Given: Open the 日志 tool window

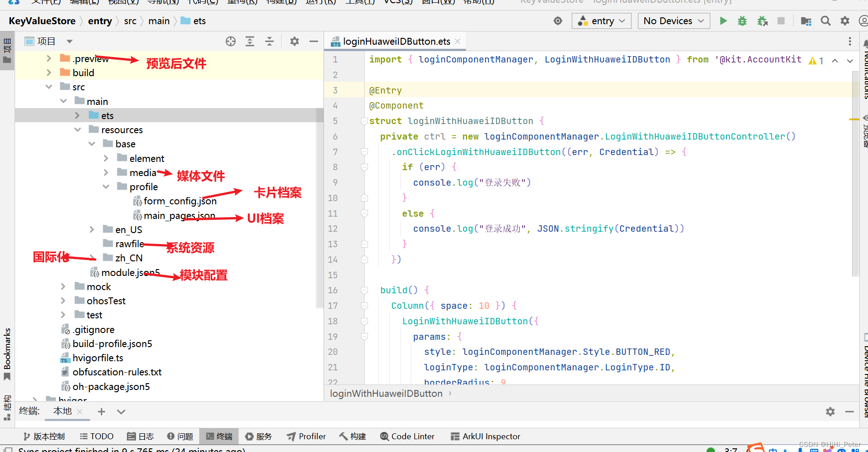Looking at the screenshot, I should coord(140,436).
